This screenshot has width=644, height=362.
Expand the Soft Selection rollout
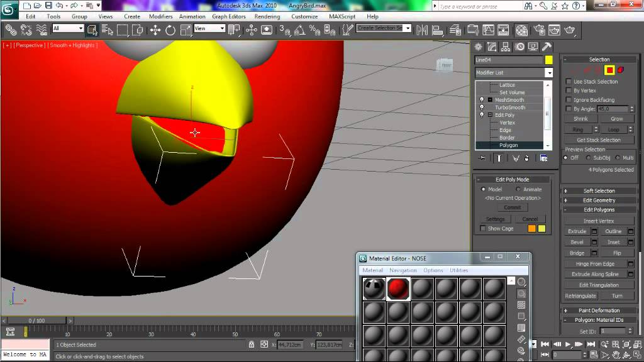(599, 191)
